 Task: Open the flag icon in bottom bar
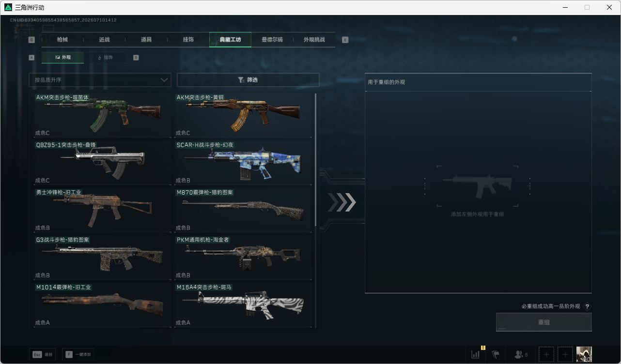click(x=496, y=354)
